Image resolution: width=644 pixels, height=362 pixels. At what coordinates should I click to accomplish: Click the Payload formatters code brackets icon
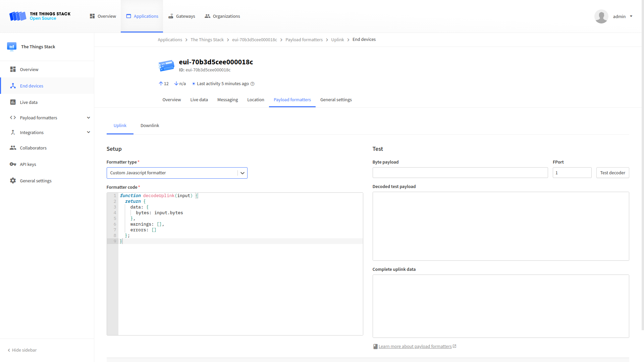[13, 118]
